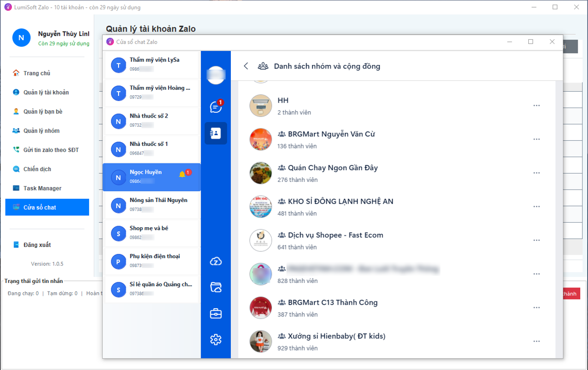This screenshot has height=370, width=588.
Task: Maximize the Cửa sổ chat Zalo window
Action: pyautogui.click(x=531, y=42)
